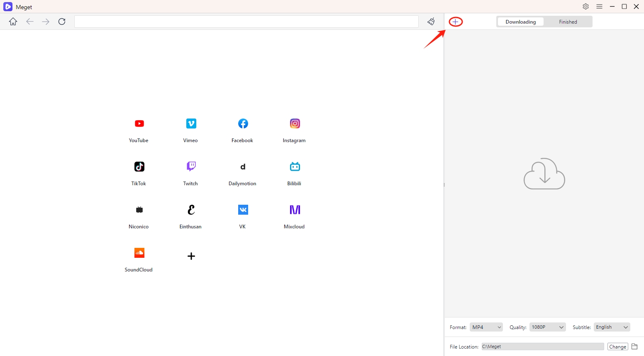Screen dimensions: 644x356
Task: Open the Facebook shortcut icon
Action: tap(243, 124)
